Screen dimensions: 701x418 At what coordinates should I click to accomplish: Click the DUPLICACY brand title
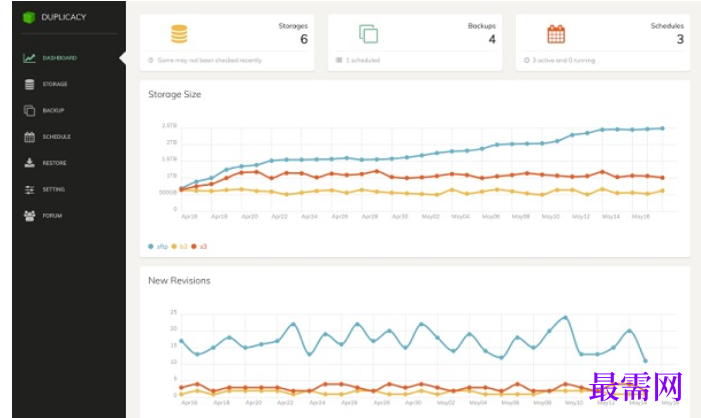coord(63,17)
